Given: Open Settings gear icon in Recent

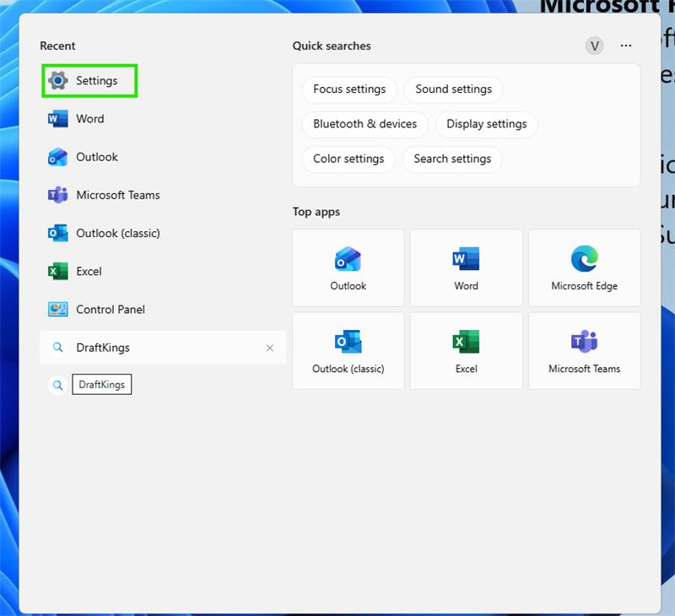Looking at the screenshot, I should click(58, 80).
